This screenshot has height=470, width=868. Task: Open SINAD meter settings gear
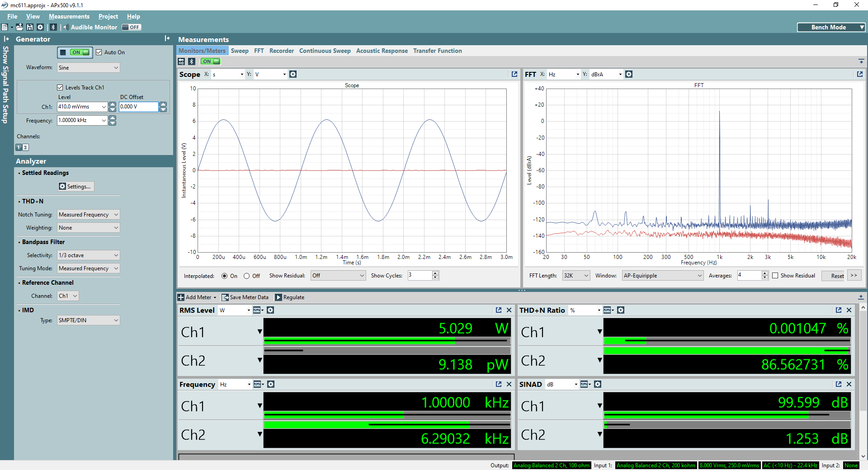pyautogui.click(x=598, y=384)
